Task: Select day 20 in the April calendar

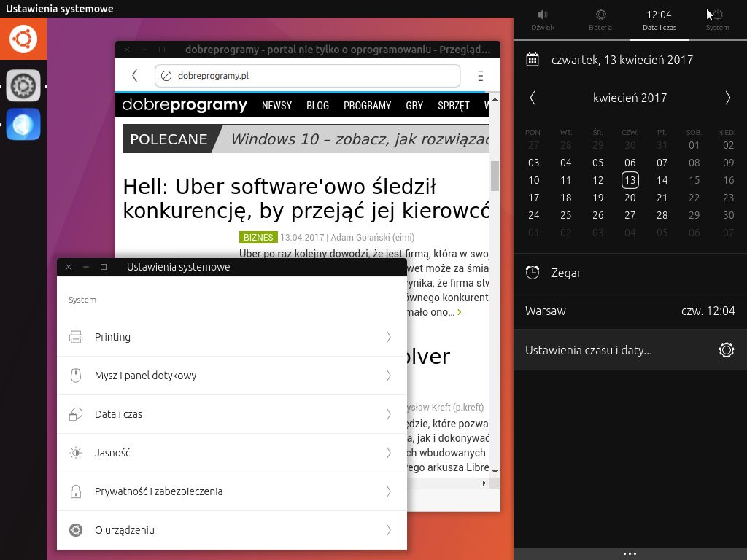Action: [630, 198]
